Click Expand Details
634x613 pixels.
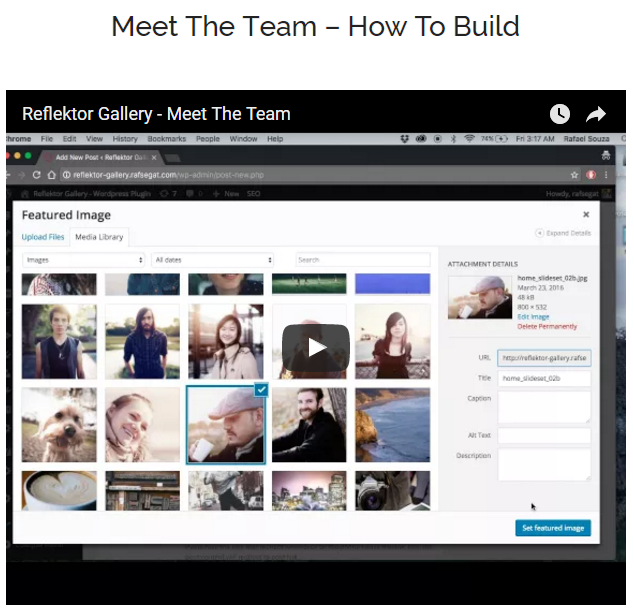coord(563,233)
